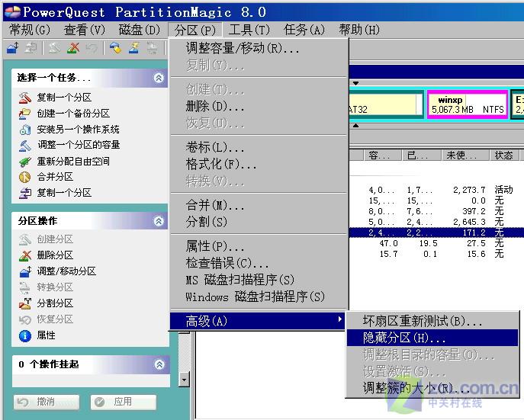The height and width of the screenshot is (420, 524).
Task: Open the 工具(T) menu
Action: [x=249, y=30]
